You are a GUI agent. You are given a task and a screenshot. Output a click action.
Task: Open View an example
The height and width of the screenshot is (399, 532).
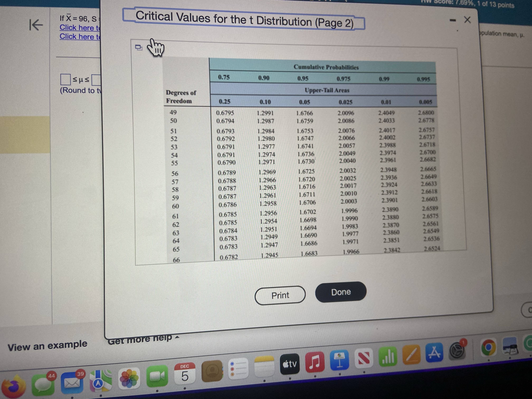47,346
